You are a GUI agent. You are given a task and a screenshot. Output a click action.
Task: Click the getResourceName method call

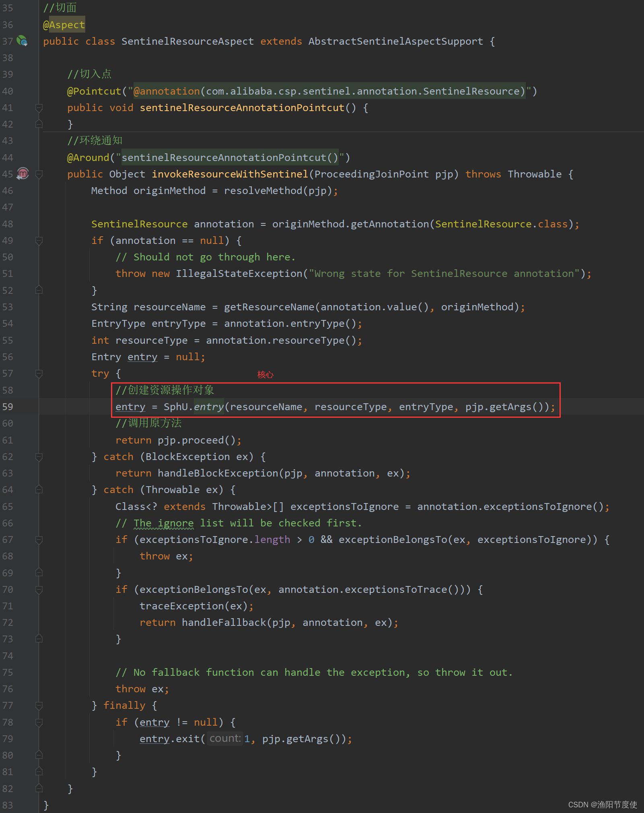click(x=269, y=307)
